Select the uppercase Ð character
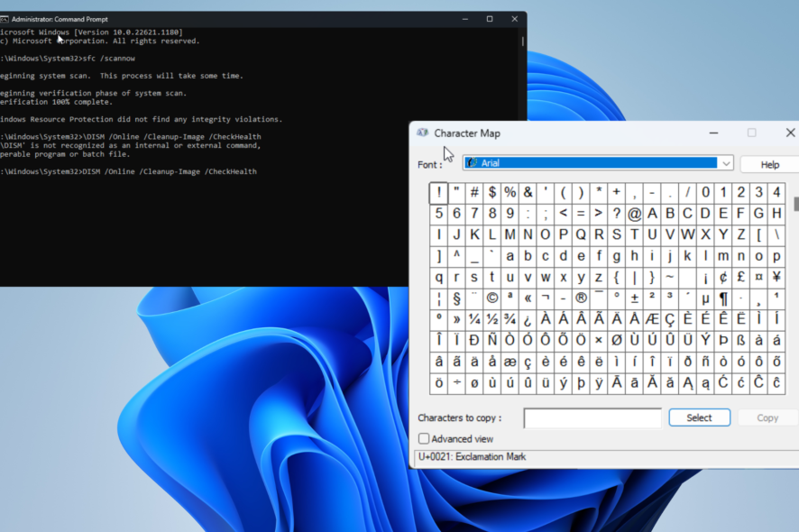 click(474, 341)
